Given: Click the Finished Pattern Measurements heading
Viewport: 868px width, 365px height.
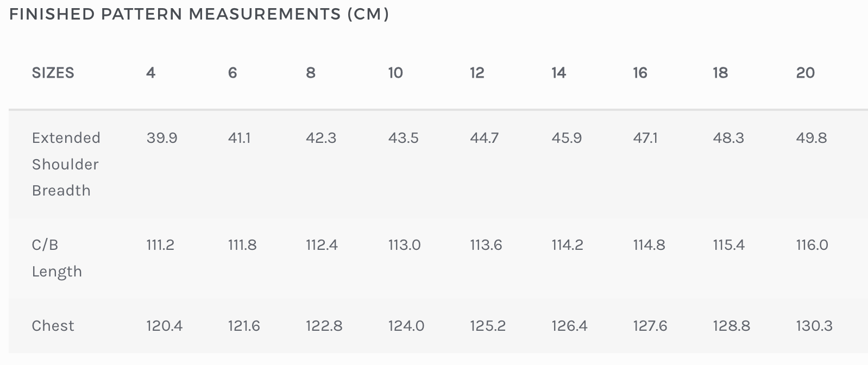Looking at the screenshot, I should (x=199, y=14).
